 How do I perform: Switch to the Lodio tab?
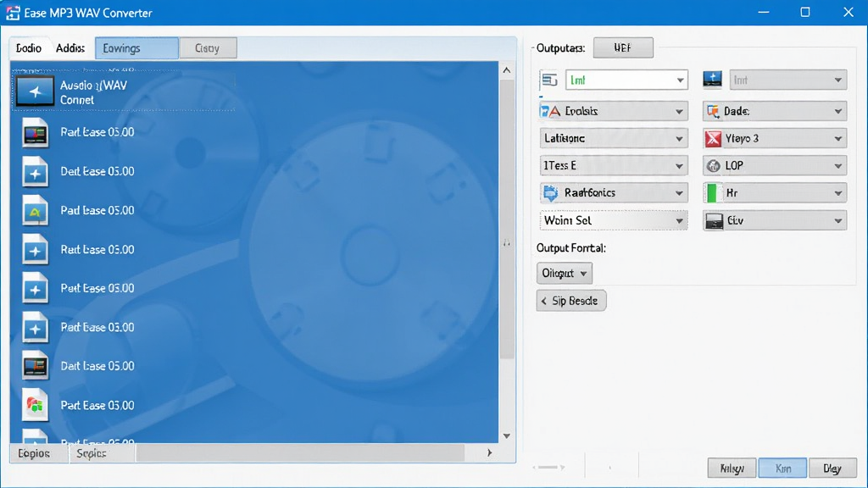(29, 48)
